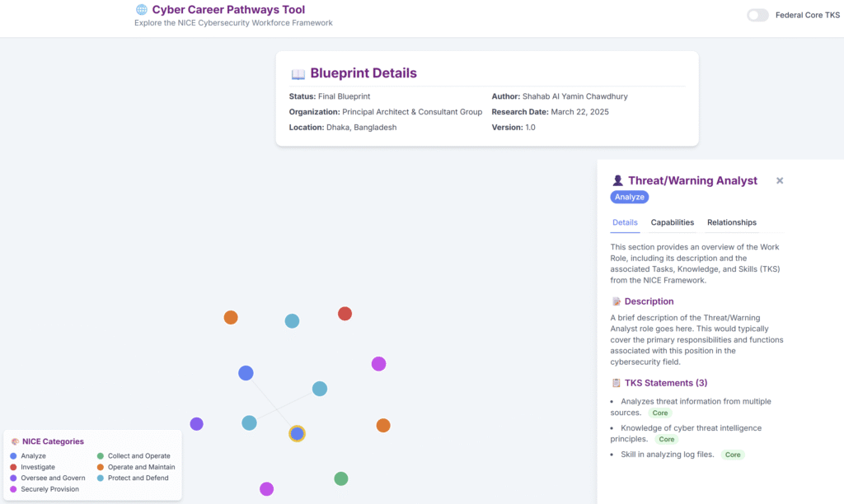The height and width of the screenshot is (504, 844).
Task: Click the book icon next to Blueprint Details
Action: point(298,74)
